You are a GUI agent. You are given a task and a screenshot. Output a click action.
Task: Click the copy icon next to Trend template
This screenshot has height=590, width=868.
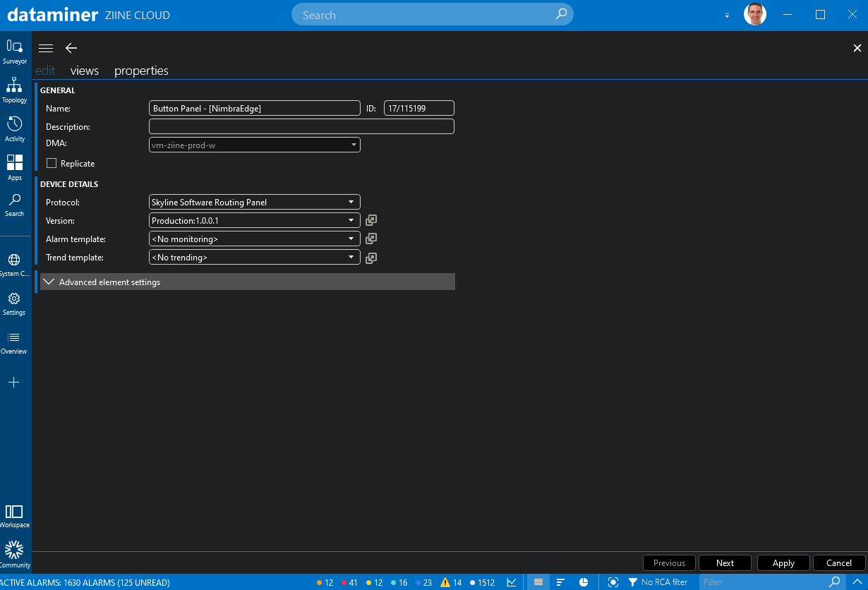(x=371, y=258)
